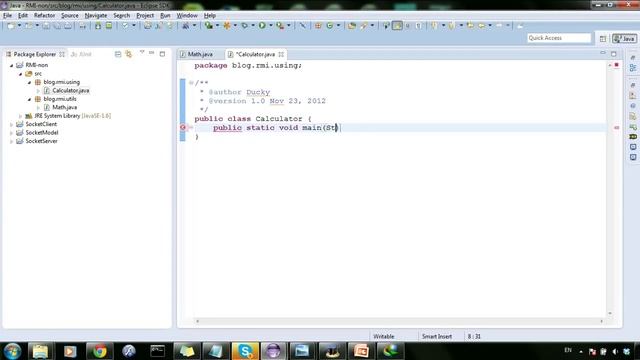Image resolution: width=640 pixels, height=360 pixels.
Task: Open the Search menu
Action: click(122, 16)
